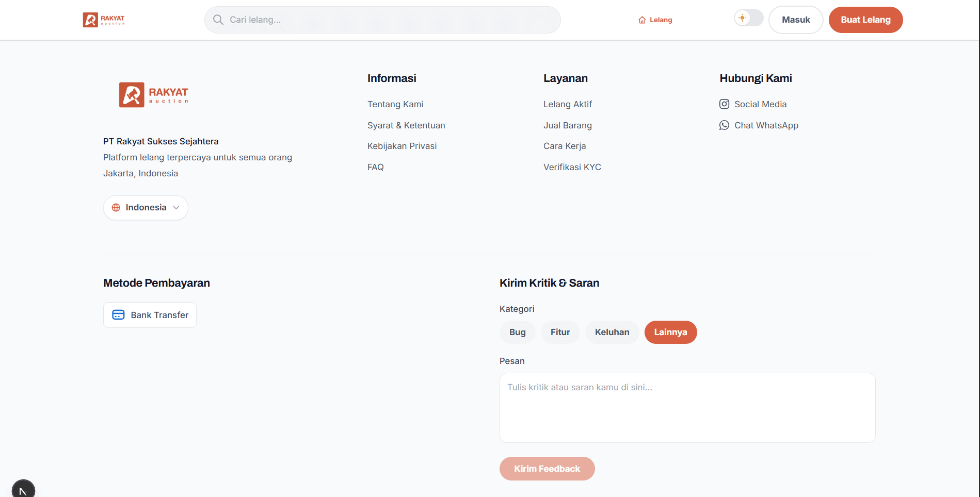Select the Bug feedback category
Screen dimensions: 980x497
pos(517,333)
